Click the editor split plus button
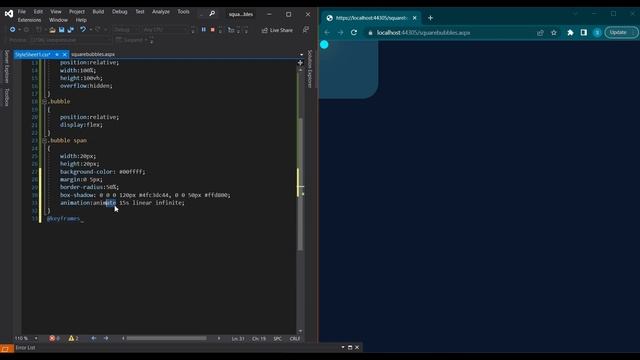Image resolution: width=640 pixels, height=360 pixels. [x=300, y=63]
